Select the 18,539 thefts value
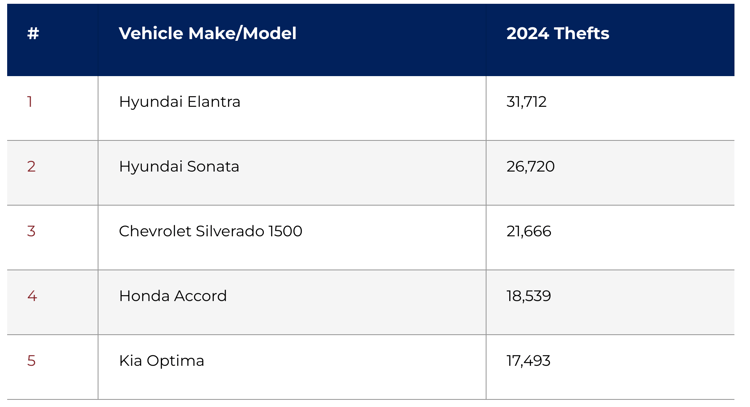Viewport: 750px width, 407px height. click(528, 296)
